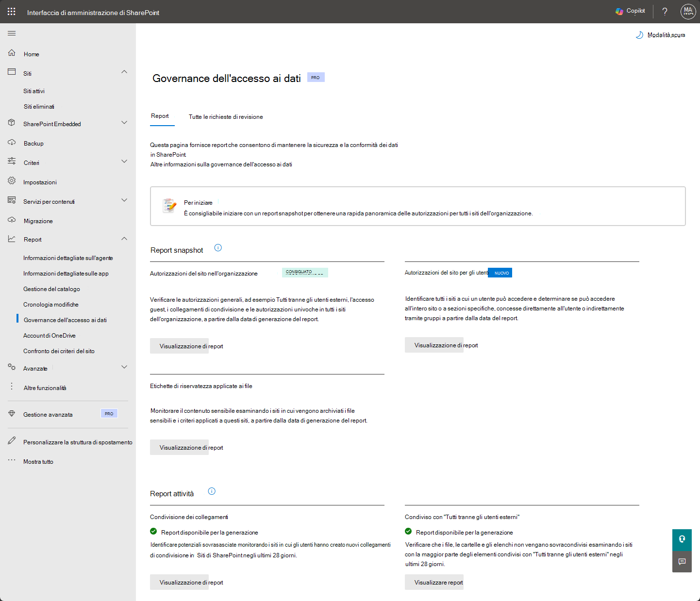Viewport: 700px width, 601px height.
Task: Click info icon next to Report attività
Action: click(212, 491)
